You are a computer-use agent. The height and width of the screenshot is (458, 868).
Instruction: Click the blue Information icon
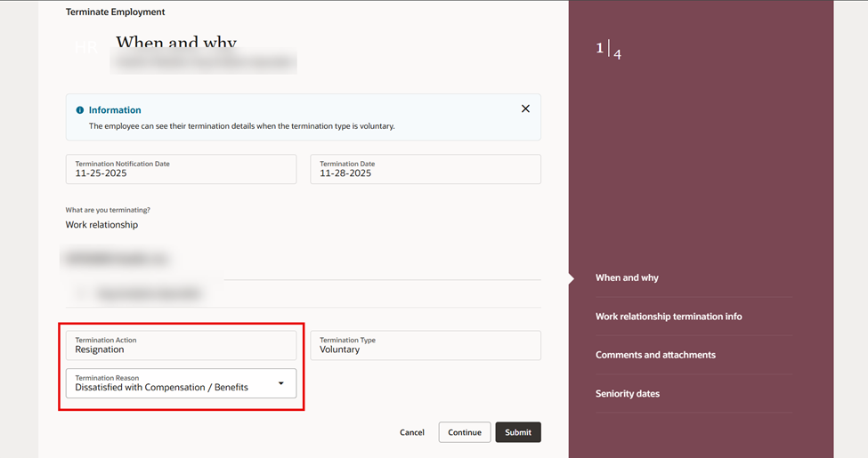point(80,110)
